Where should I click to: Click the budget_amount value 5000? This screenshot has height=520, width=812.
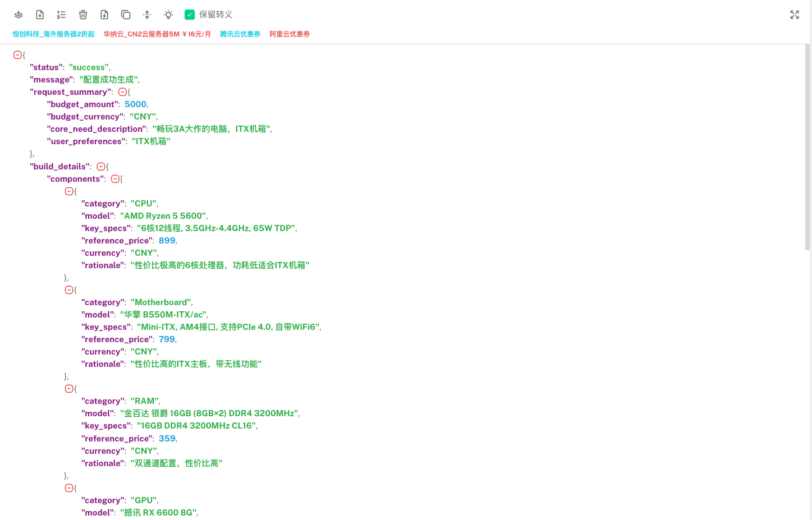pyautogui.click(x=135, y=104)
